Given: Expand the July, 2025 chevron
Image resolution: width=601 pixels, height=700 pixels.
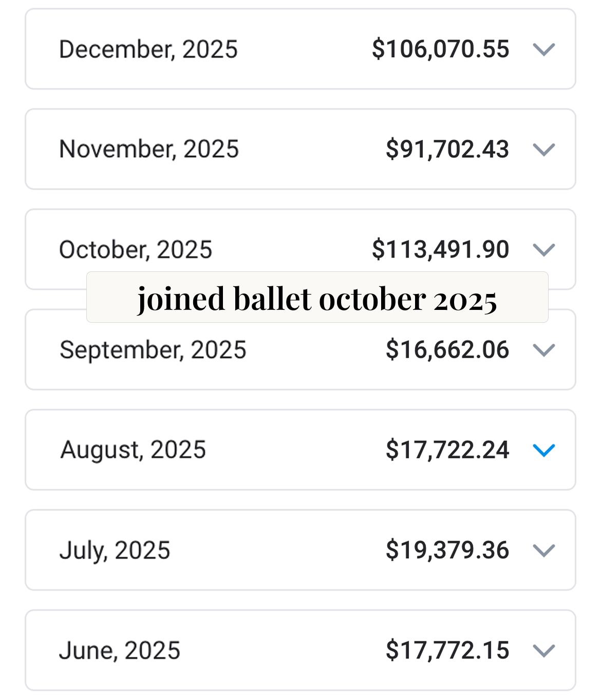Looking at the screenshot, I should tap(544, 550).
